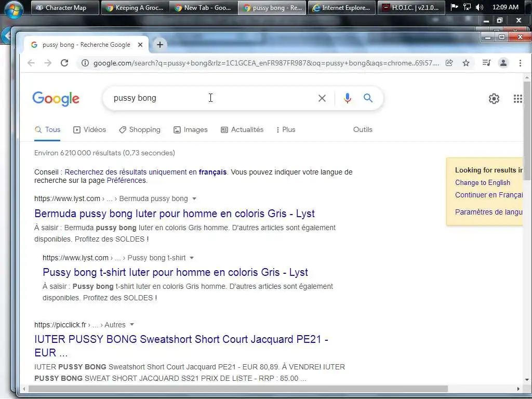This screenshot has height=399, width=532.
Task: Click the share page icon in address bar
Action: pyautogui.click(x=449, y=63)
